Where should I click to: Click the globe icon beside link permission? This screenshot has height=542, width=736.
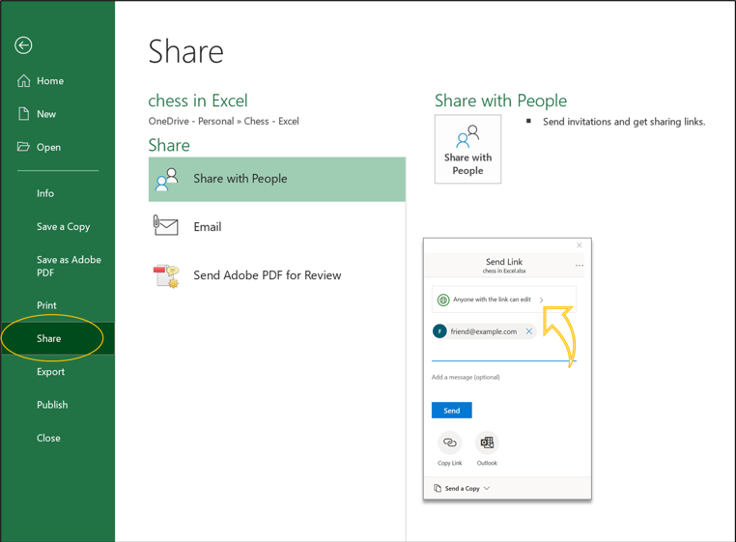click(443, 299)
